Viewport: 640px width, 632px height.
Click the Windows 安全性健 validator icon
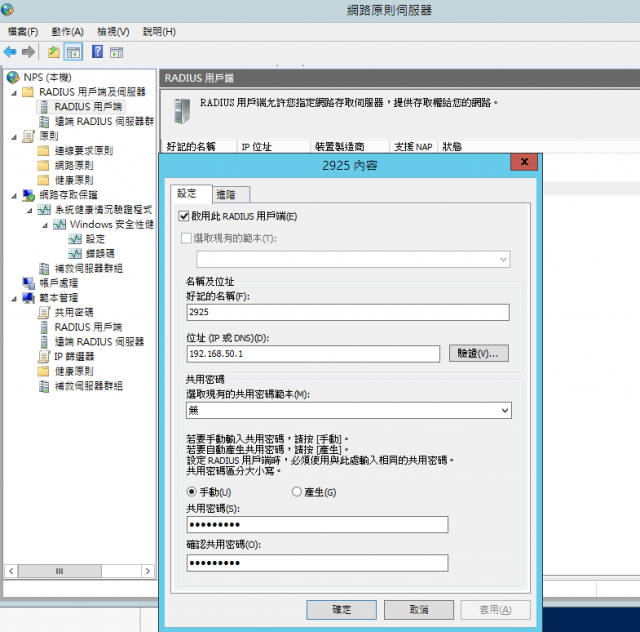(60, 225)
